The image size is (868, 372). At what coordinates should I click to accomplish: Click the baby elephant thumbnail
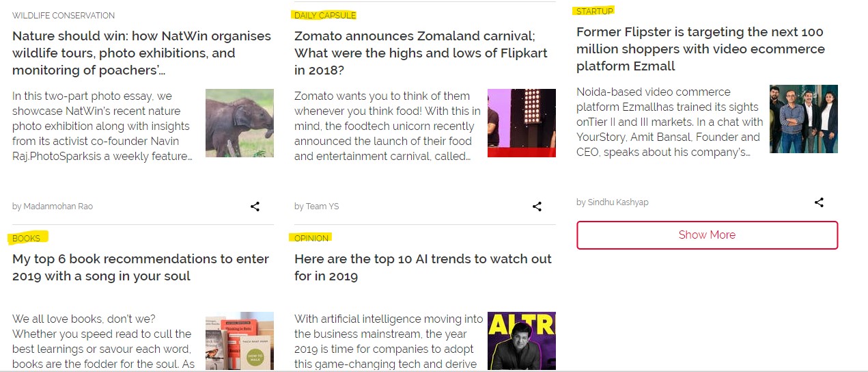click(x=239, y=123)
